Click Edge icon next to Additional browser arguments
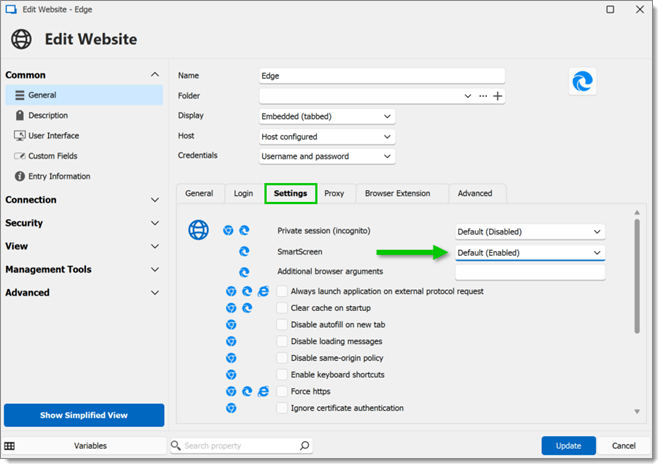 point(244,272)
